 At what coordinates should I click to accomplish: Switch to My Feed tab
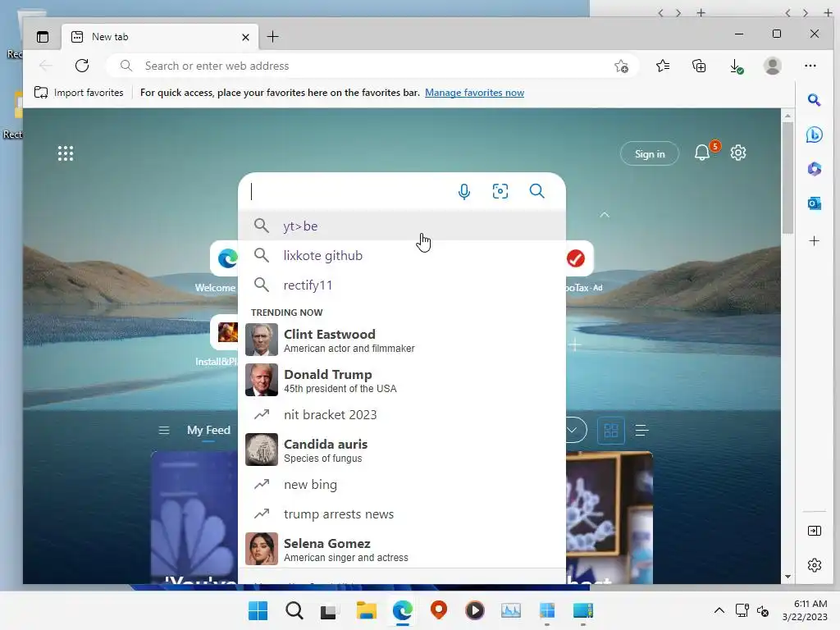[x=208, y=430]
